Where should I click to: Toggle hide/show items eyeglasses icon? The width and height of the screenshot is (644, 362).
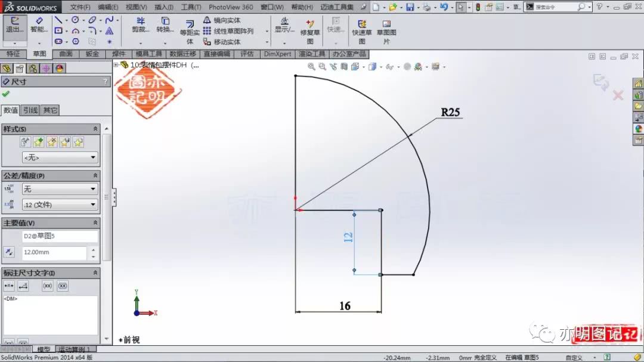[388, 66]
